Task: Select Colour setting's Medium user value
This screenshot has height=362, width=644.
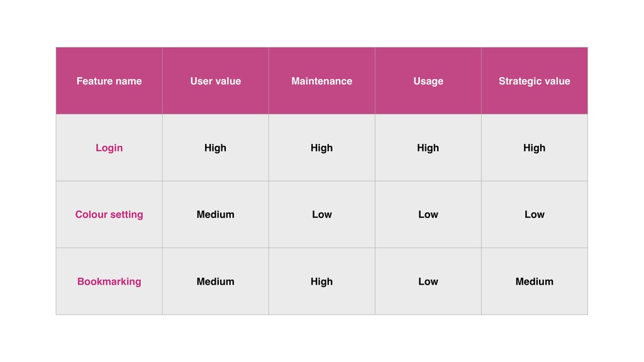Action: 215,214
